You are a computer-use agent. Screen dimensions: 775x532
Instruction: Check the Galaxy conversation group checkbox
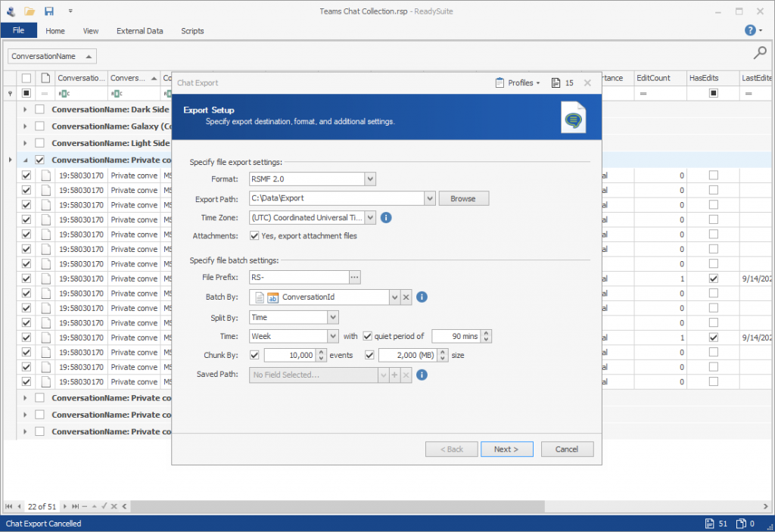point(39,126)
